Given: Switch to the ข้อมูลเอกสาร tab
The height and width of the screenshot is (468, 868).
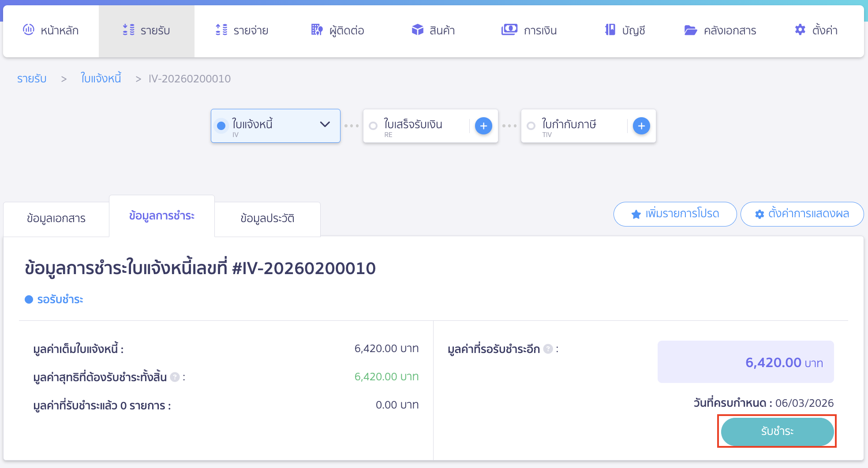Looking at the screenshot, I should (56, 218).
